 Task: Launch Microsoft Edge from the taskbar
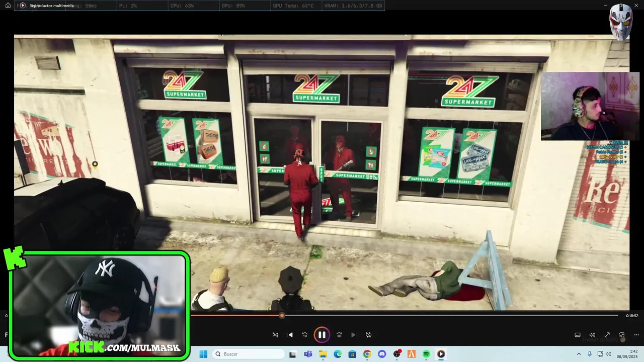[338, 354]
